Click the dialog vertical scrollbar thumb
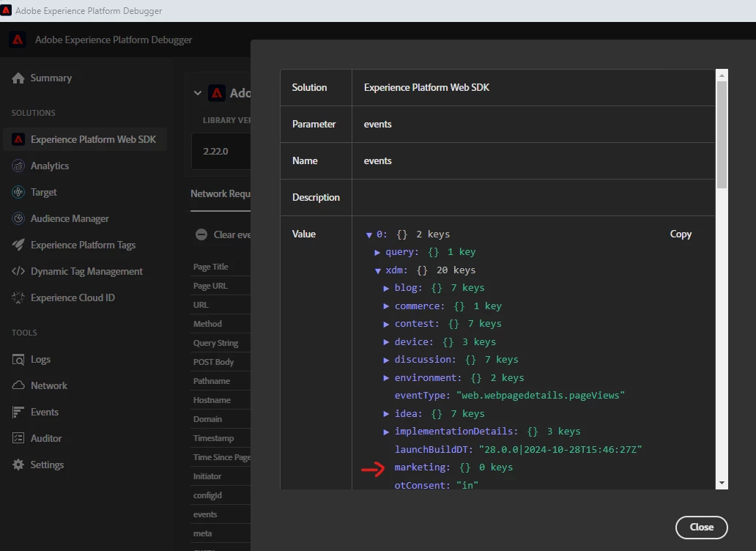The image size is (756, 551). tap(722, 135)
